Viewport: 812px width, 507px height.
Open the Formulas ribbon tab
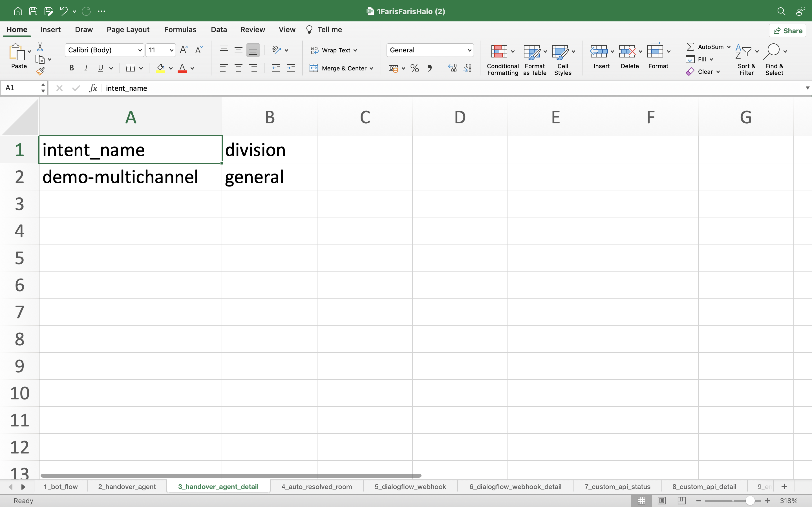tap(180, 30)
